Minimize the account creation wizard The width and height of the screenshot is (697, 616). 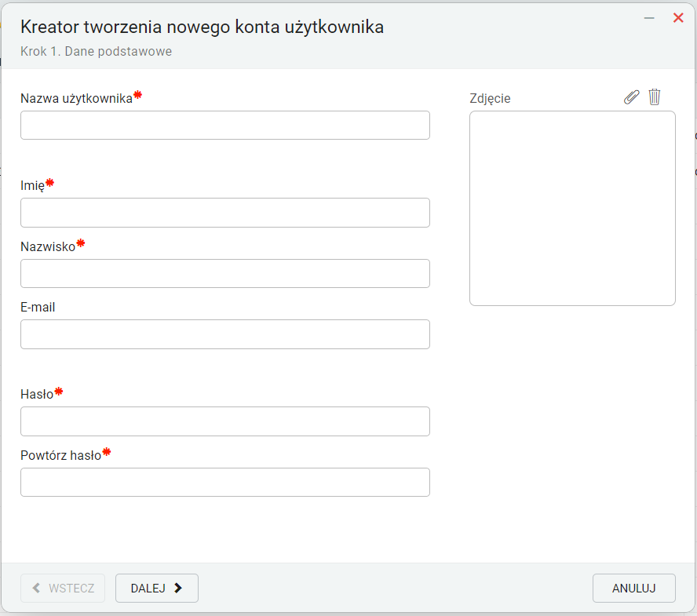tap(649, 18)
